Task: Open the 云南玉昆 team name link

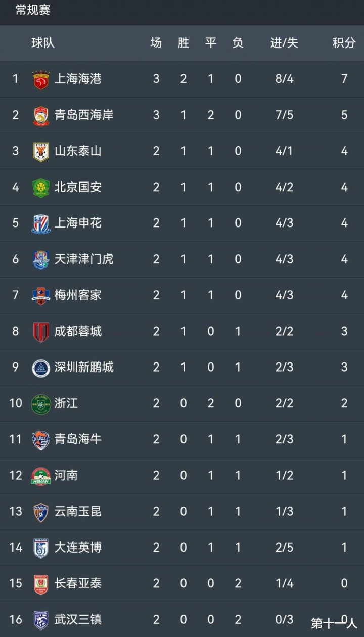Action: coord(78,512)
